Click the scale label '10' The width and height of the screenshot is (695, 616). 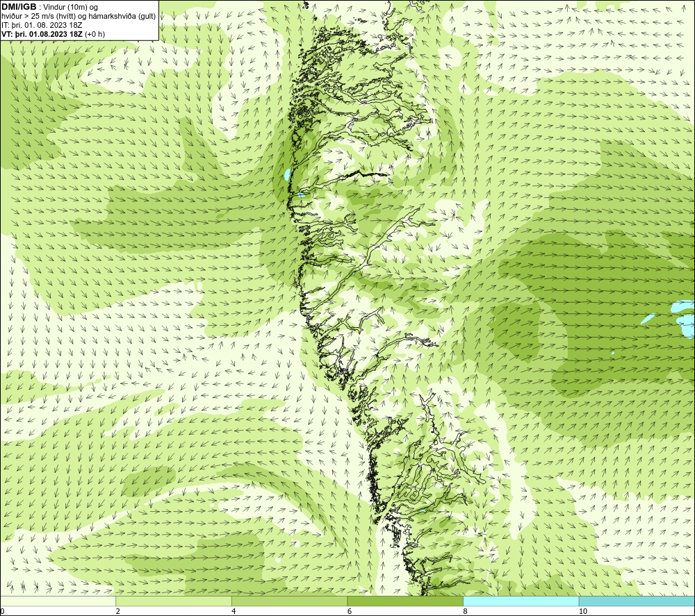coord(583,611)
